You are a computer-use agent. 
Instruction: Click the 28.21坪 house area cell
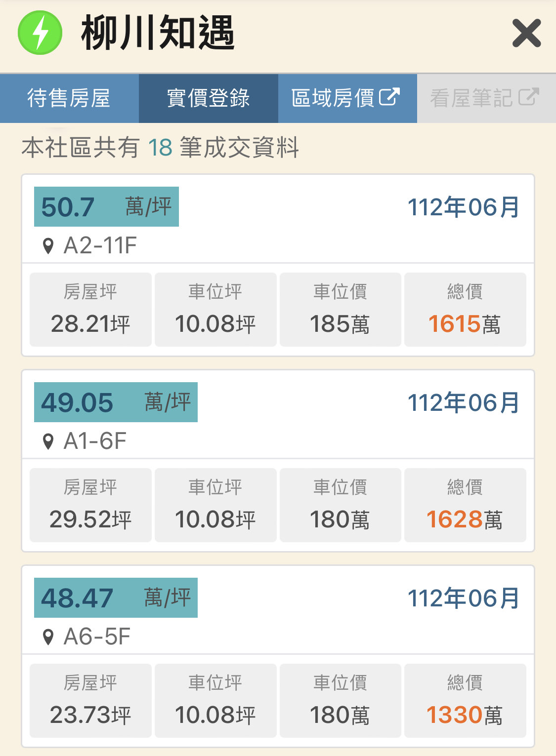pyautogui.click(x=90, y=310)
